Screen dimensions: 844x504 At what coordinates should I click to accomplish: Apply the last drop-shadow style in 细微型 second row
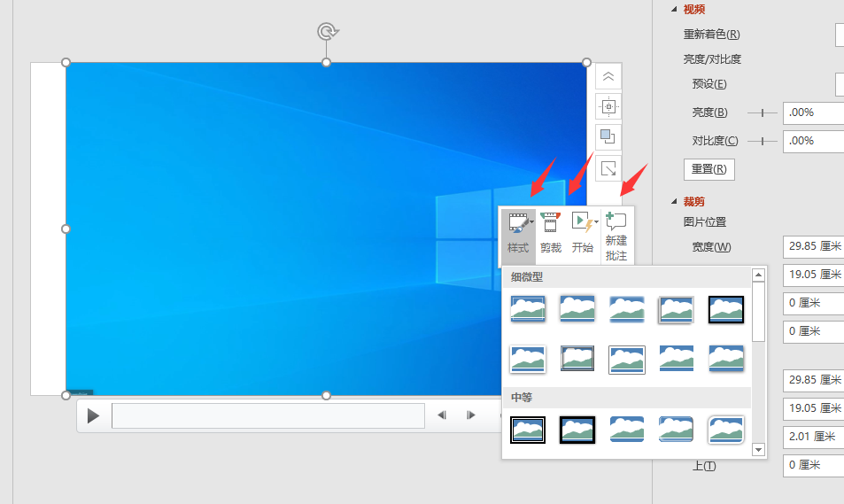(726, 359)
